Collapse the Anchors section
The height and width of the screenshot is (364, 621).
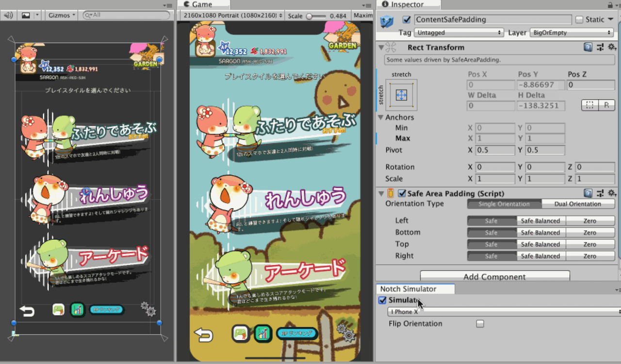[381, 117]
